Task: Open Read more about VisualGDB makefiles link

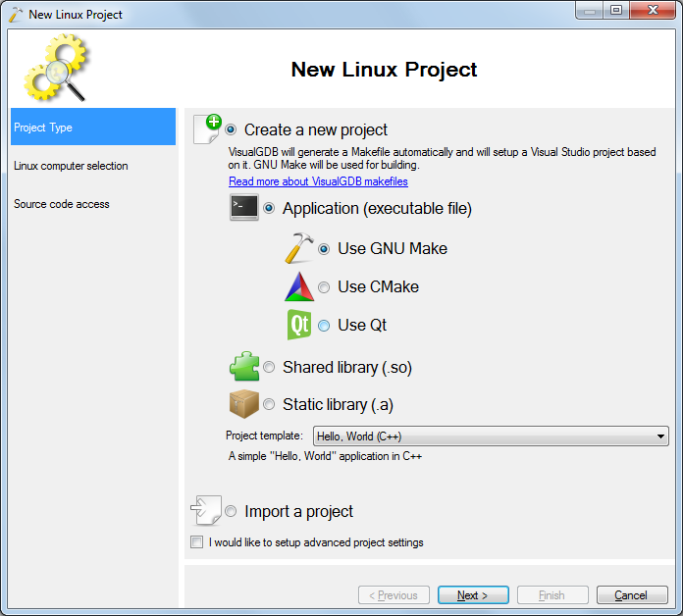Action: (x=318, y=181)
